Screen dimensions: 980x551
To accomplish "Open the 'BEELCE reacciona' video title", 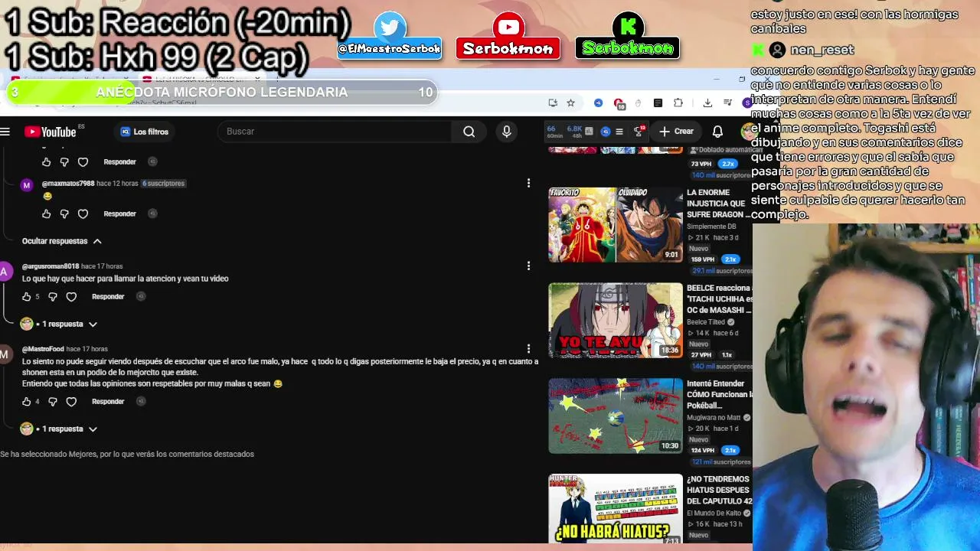I will 719,299.
